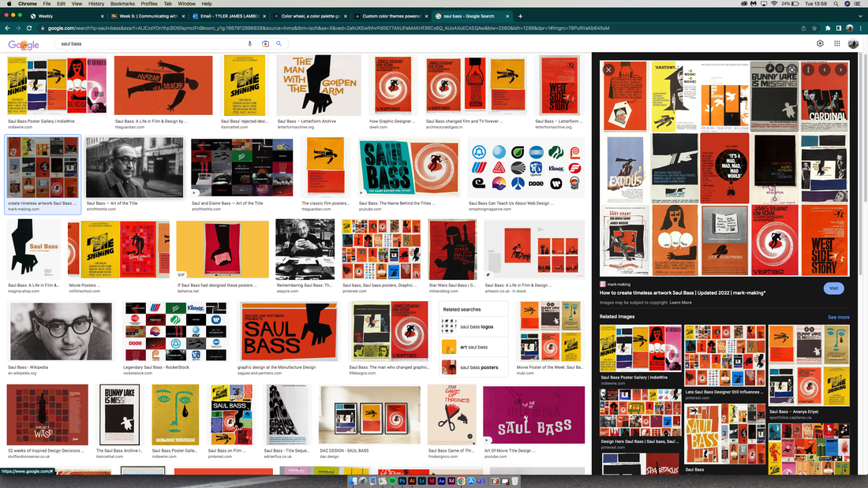The height and width of the screenshot is (488, 868).
Task: Select related search 'saul bass logos'
Action: [x=474, y=327]
